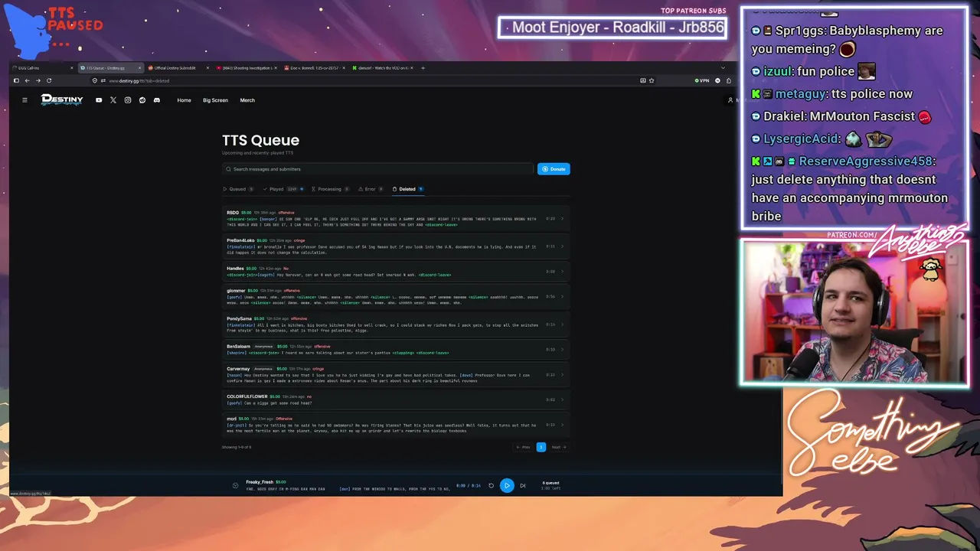Click the COLORFULFLOWER submitter name
The image size is (980, 551).
pyautogui.click(x=247, y=396)
